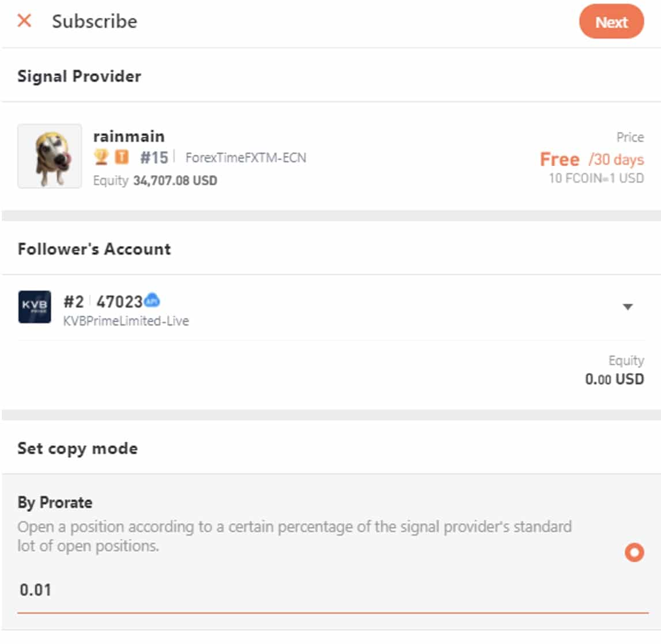Select the By Prorate radio button

[634, 553]
